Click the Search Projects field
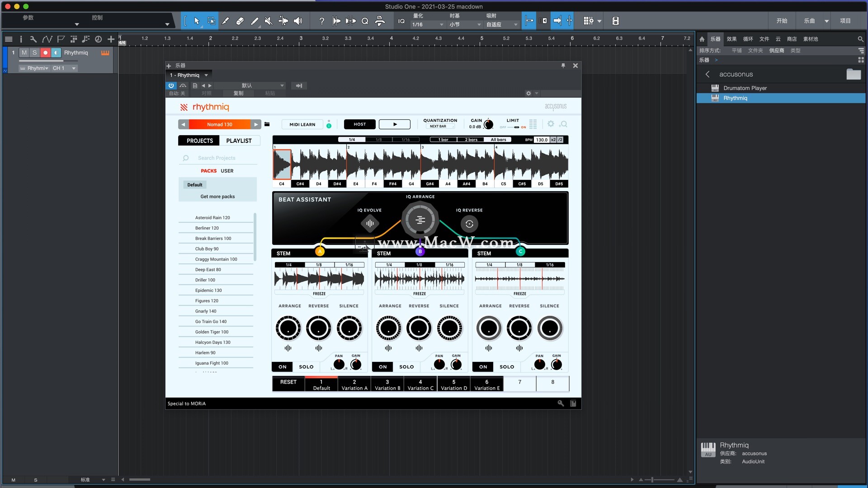The width and height of the screenshot is (868, 488). click(x=218, y=158)
